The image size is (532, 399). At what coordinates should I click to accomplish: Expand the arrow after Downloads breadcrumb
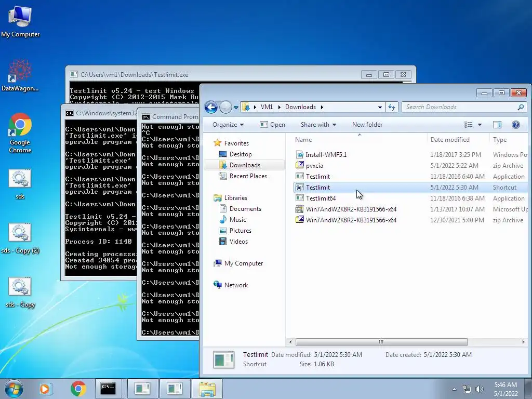click(x=322, y=107)
